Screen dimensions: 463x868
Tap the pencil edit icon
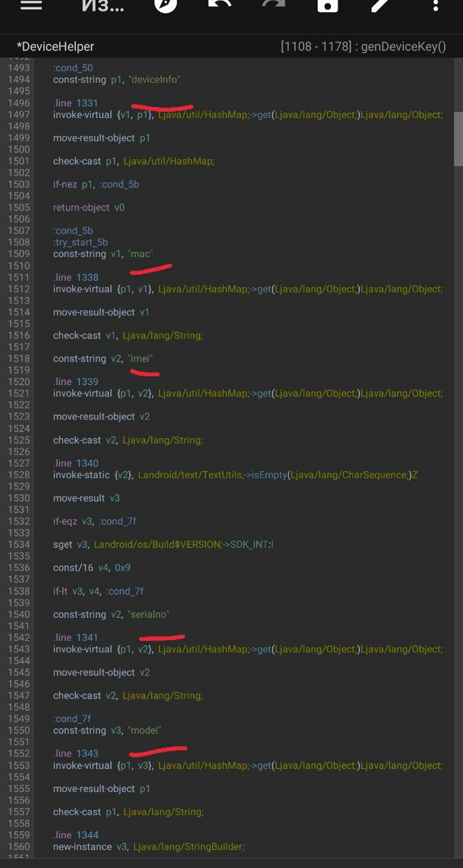click(382, 5)
